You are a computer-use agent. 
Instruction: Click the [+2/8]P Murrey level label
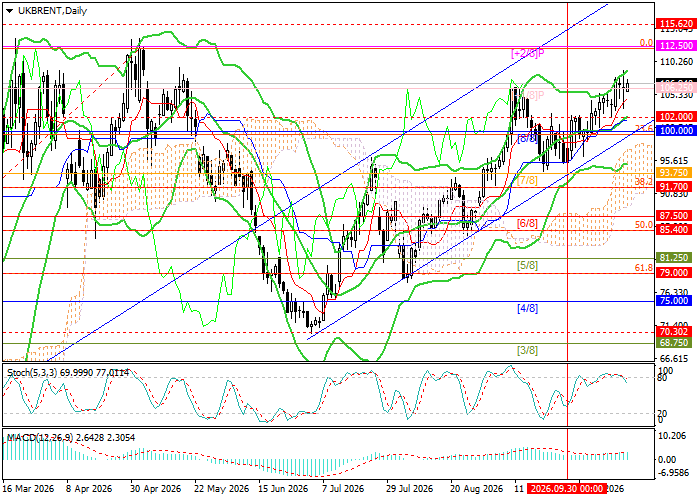[527, 54]
